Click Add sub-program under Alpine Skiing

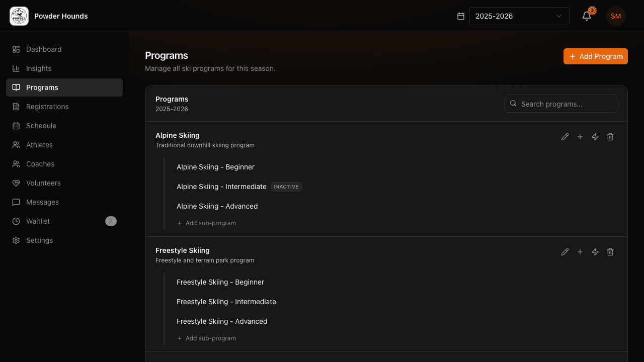[x=206, y=223]
